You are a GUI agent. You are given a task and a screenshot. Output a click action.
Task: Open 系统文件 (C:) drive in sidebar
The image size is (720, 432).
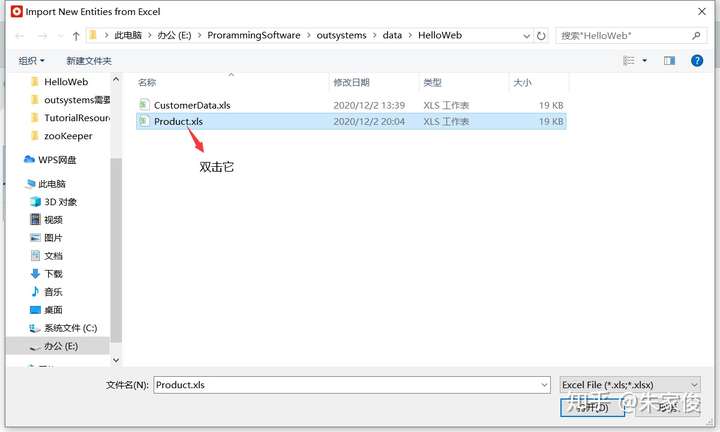[64, 328]
